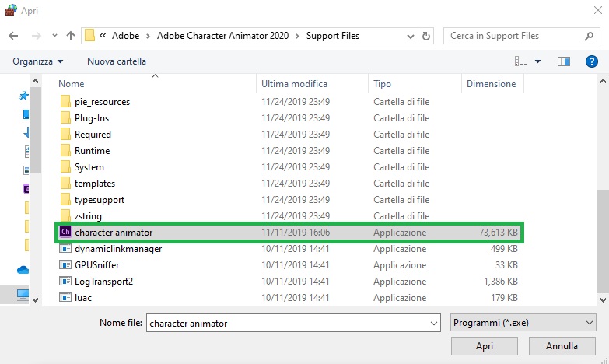Click the dynamiclinkmanager application icon
This screenshot has height=364, width=609.
click(65, 249)
